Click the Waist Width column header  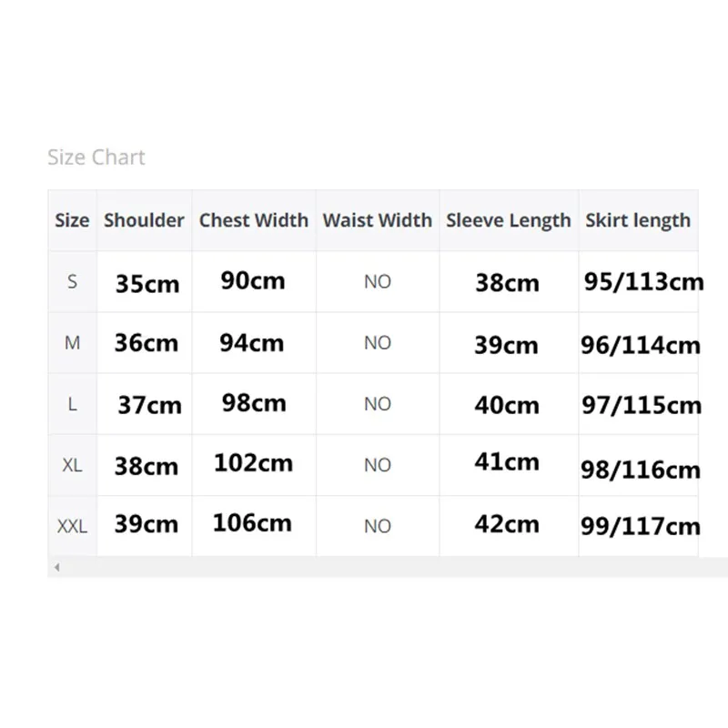[x=377, y=220]
